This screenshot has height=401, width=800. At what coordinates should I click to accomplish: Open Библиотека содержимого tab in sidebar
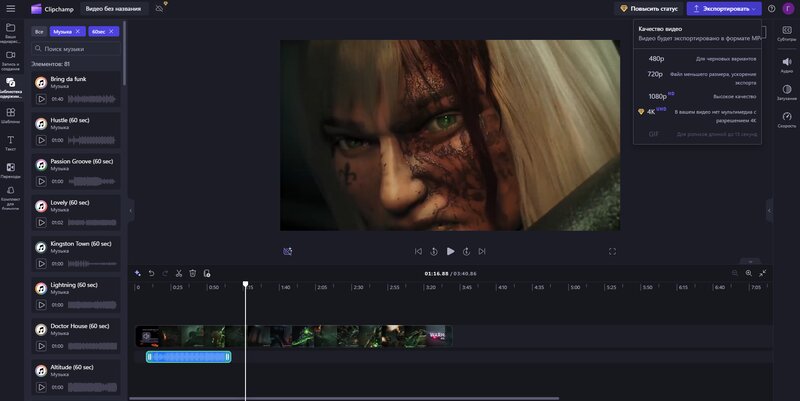click(x=10, y=87)
